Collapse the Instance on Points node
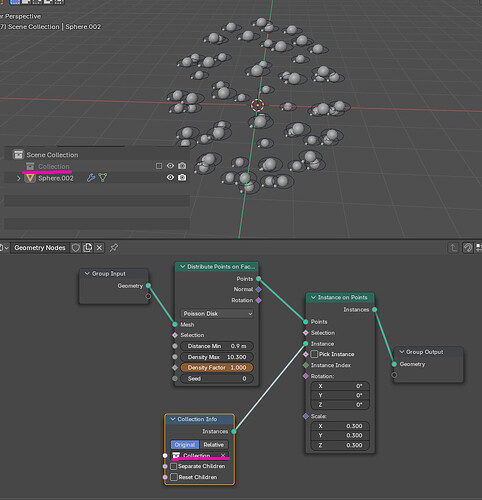Image resolution: width=482 pixels, height=500 pixels. coord(313,297)
